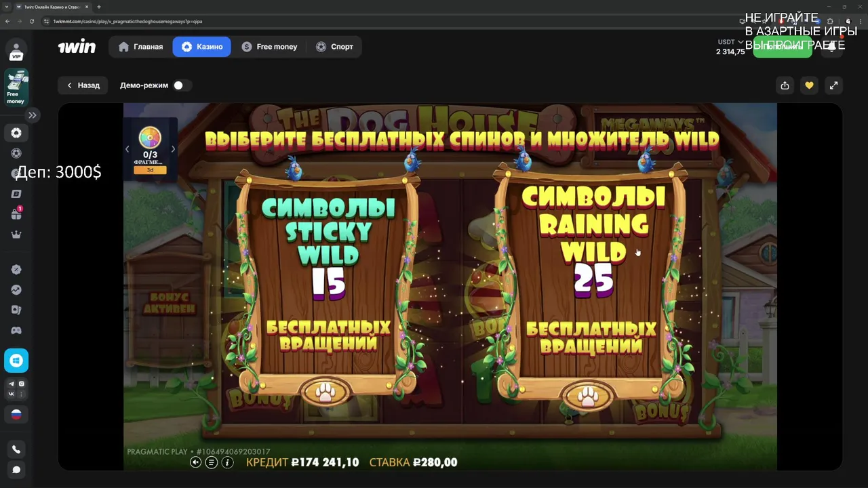Open the B icon in sidebar
The height and width of the screenshot is (488, 868).
pos(16,194)
